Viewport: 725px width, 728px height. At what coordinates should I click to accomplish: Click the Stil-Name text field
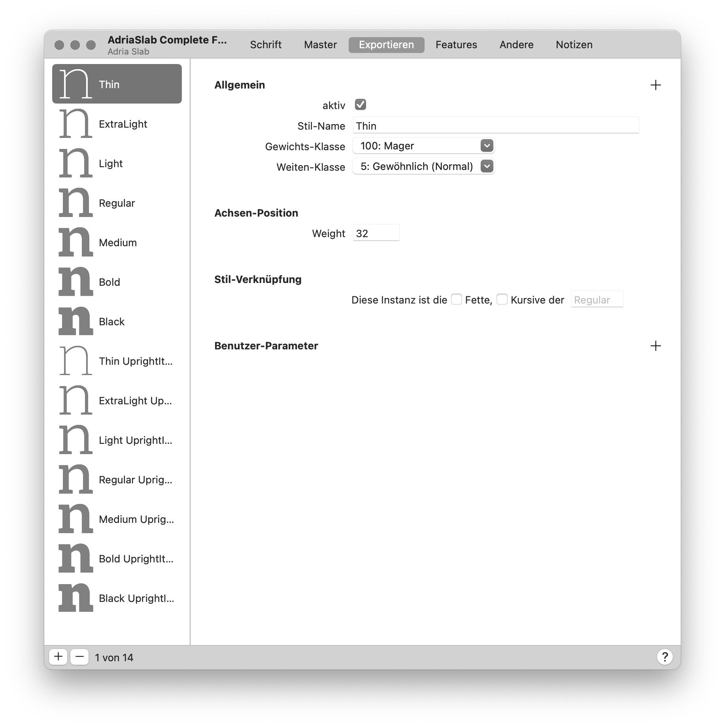[x=495, y=126]
